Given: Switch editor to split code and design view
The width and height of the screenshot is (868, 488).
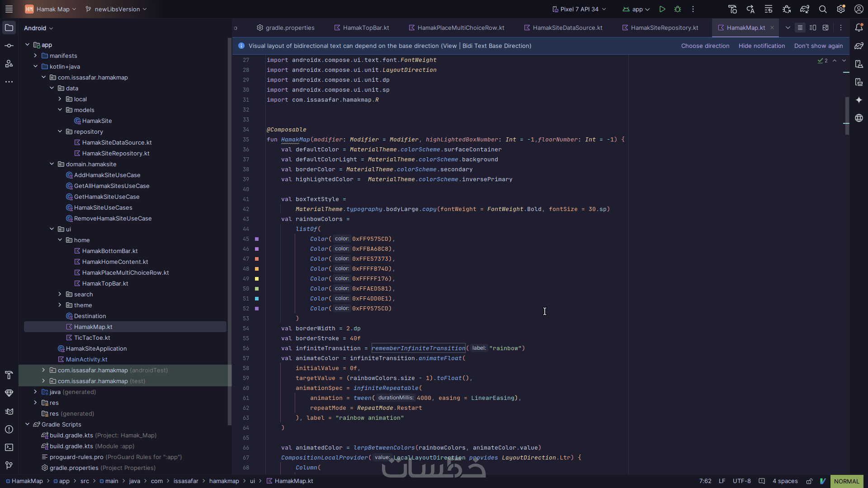Looking at the screenshot, I should pyautogui.click(x=813, y=28).
